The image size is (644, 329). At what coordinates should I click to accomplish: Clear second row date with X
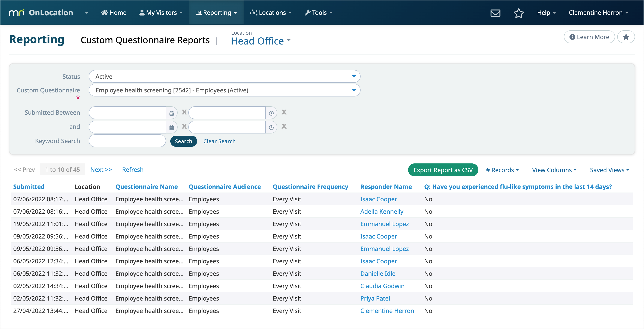[184, 126]
